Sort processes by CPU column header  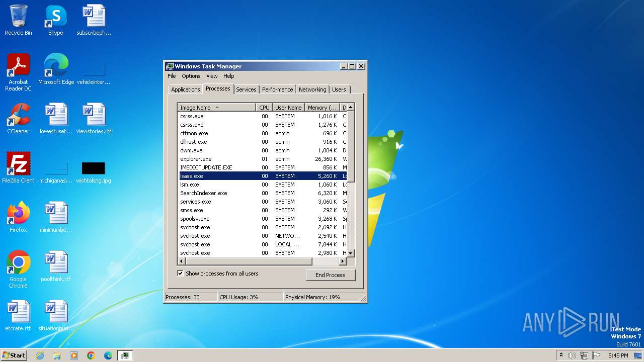[x=265, y=108]
